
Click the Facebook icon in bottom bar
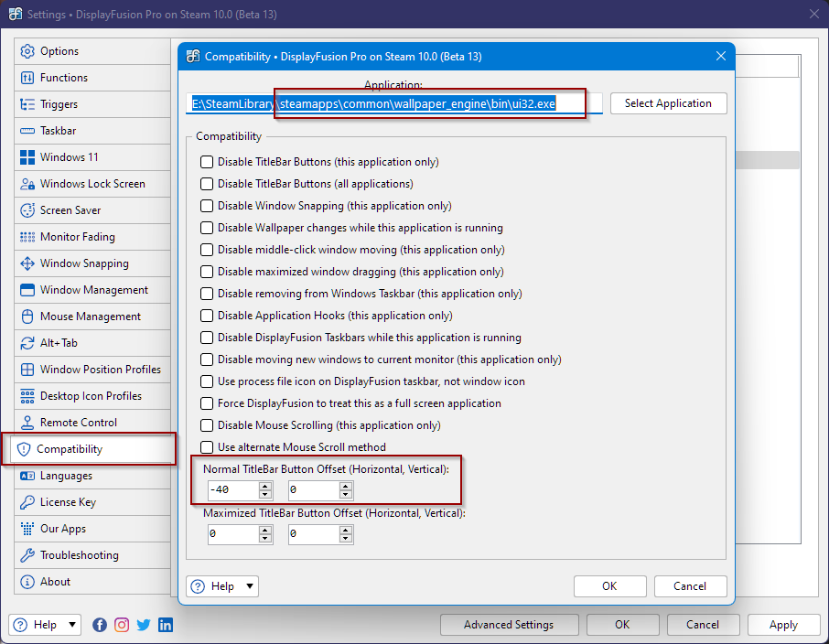(x=100, y=625)
